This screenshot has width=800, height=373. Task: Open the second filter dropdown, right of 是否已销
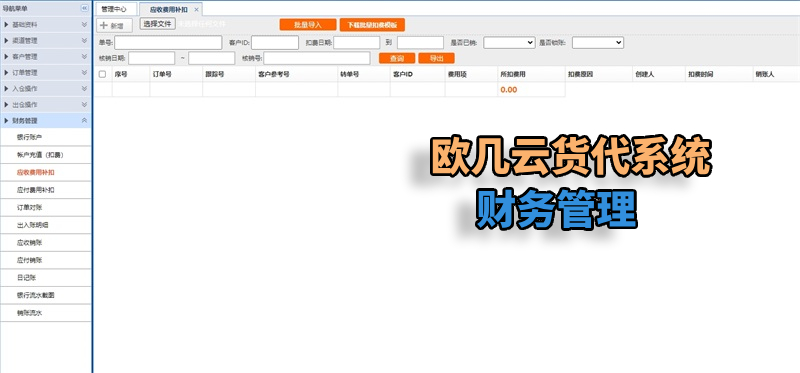[x=598, y=43]
